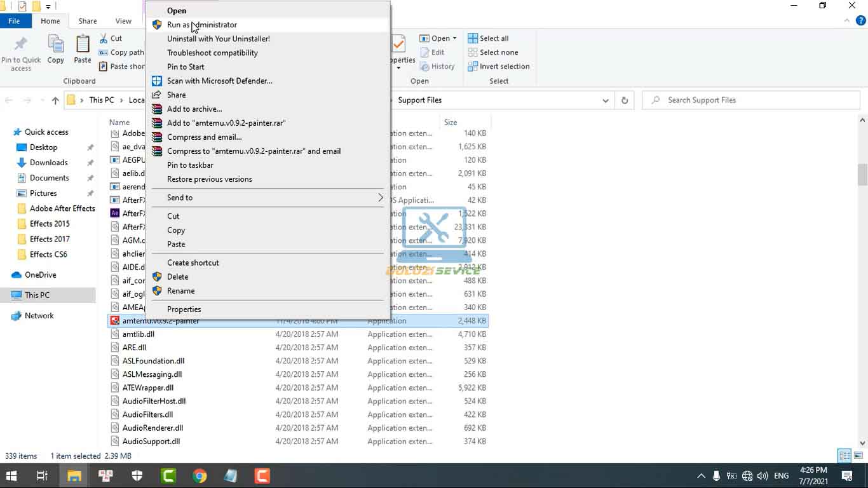Select Properties in the context menu
868x488 pixels.
click(184, 309)
